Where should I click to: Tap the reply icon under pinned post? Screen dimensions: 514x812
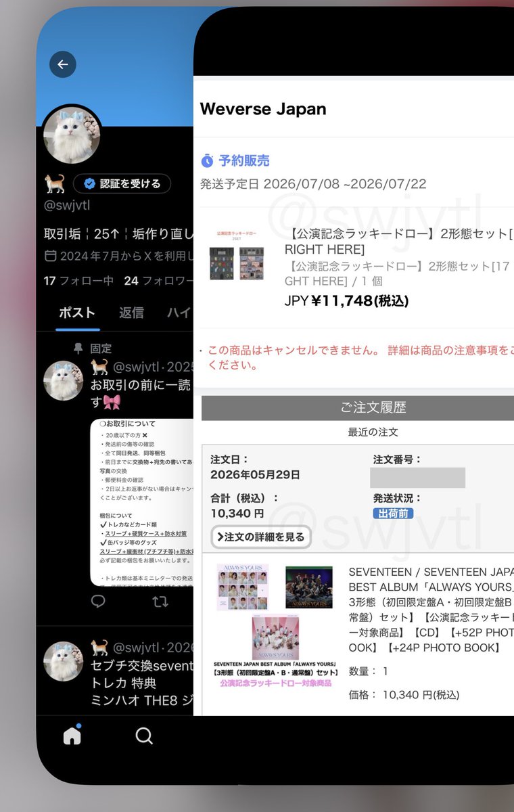click(98, 602)
